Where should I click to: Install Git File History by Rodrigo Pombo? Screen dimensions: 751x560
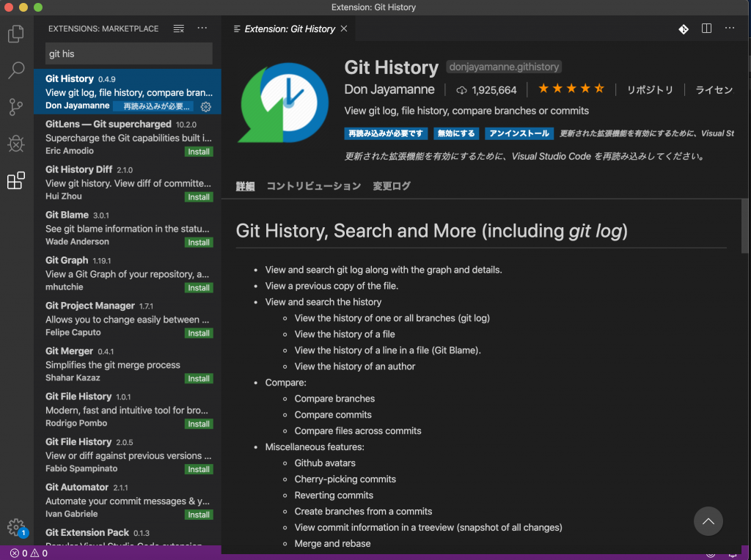(x=199, y=424)
